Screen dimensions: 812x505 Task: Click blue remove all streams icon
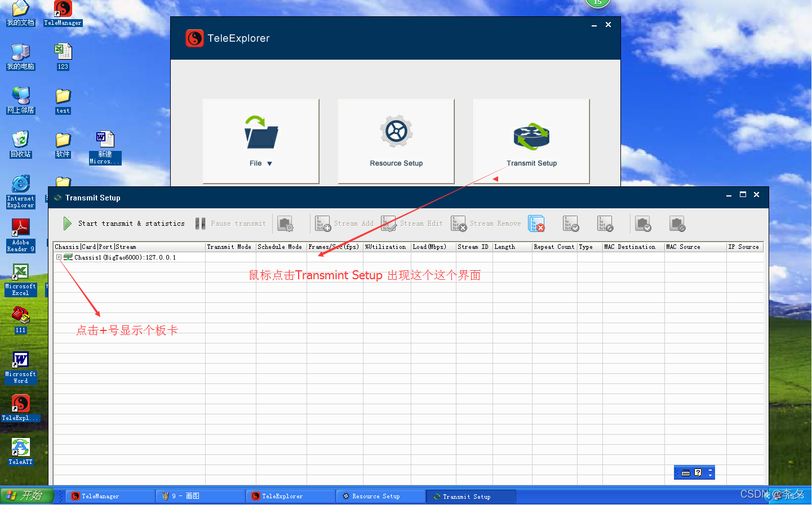536,224
